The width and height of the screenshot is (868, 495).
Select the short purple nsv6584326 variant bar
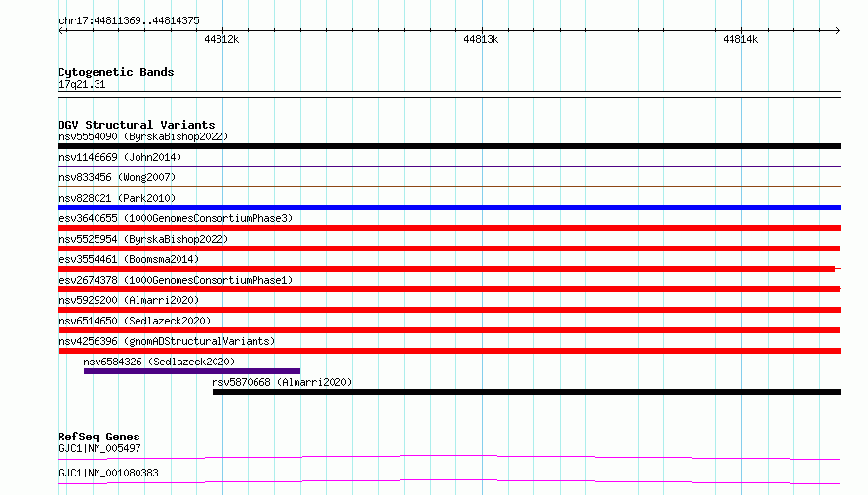pos(192,371)
